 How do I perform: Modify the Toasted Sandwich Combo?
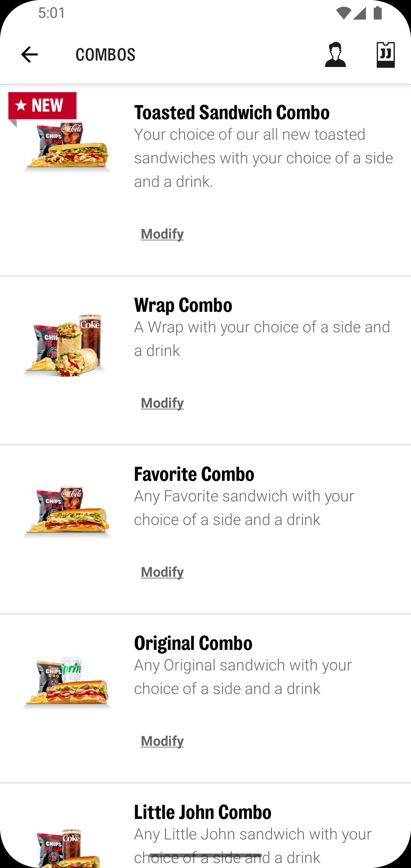(162, 234)
